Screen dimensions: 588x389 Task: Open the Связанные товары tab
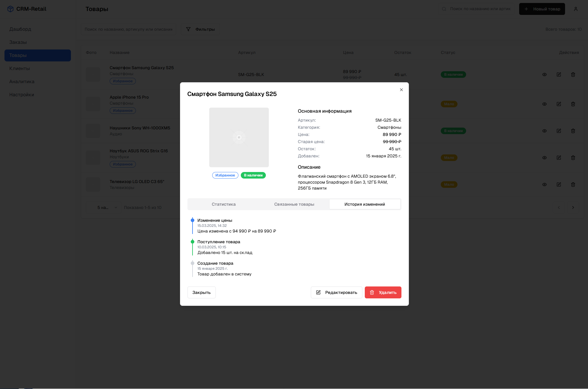tap(294, 204)
